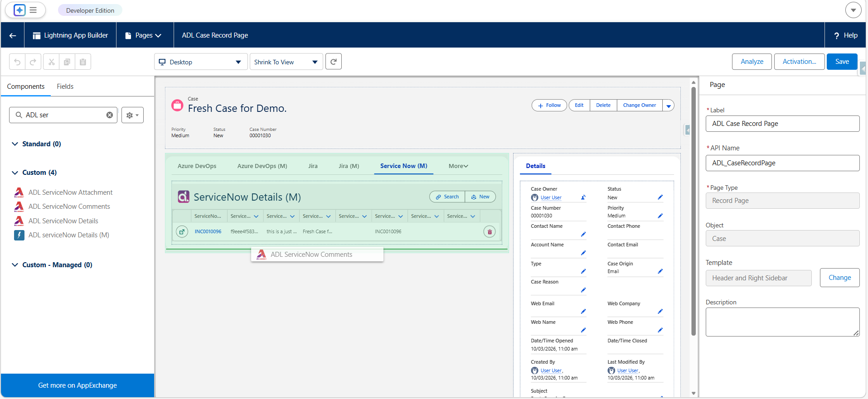This screenshot has height=399, width=868.
Task: Click the cut scissors icon
Action: tap(52, 62)
